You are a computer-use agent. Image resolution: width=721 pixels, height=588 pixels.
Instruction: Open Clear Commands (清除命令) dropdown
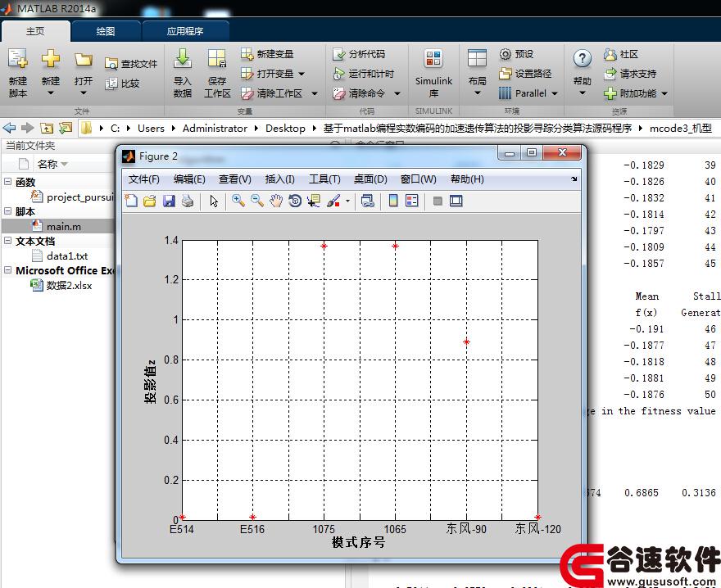click(x=397, y=93)
